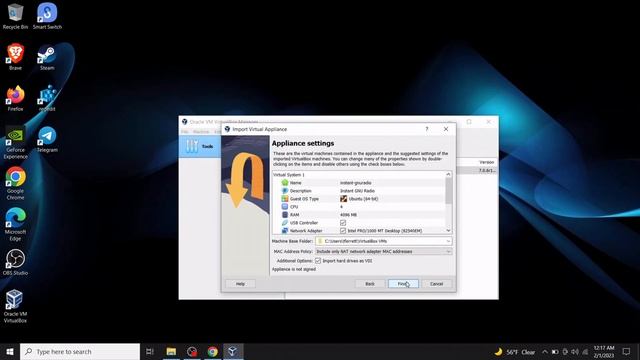Open Help in the import dialog
Image resolution: width=640 pixels, height=360 pixels.
(x=240, y=284)
